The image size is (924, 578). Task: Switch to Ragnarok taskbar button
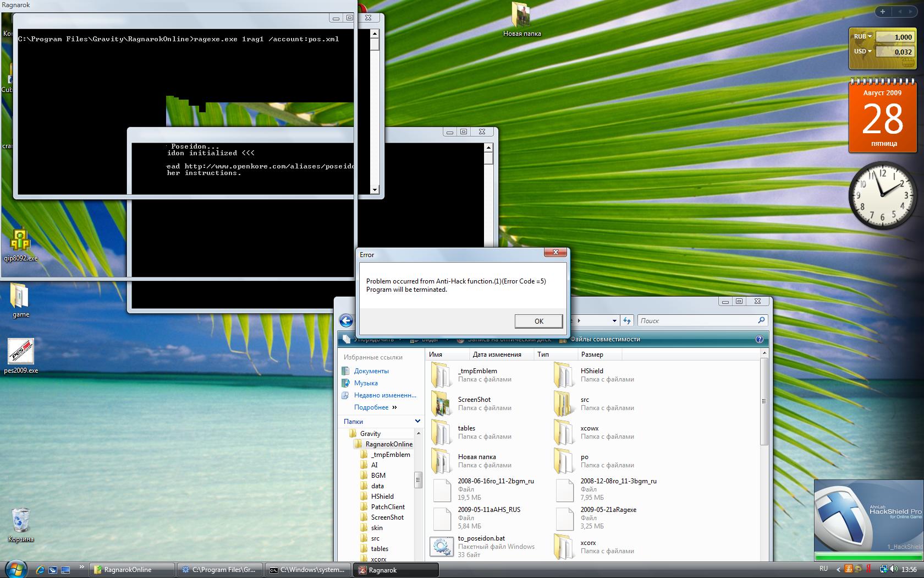(397, 570)
